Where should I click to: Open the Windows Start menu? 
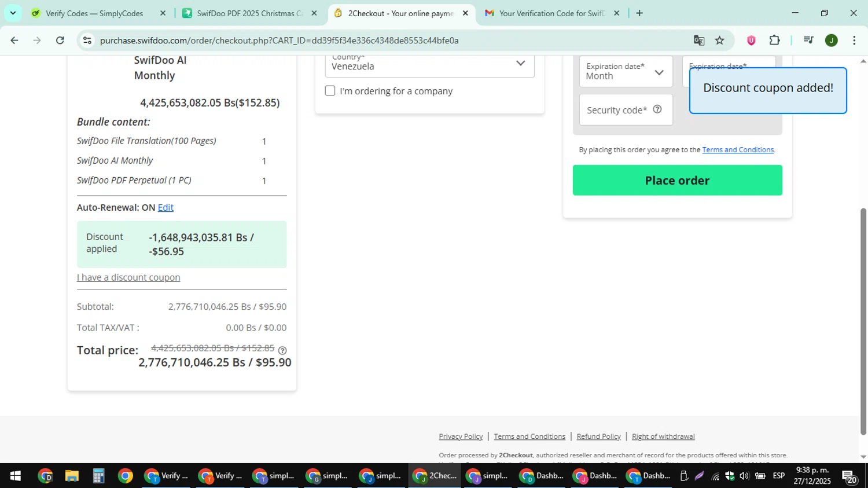pos(16,476)
